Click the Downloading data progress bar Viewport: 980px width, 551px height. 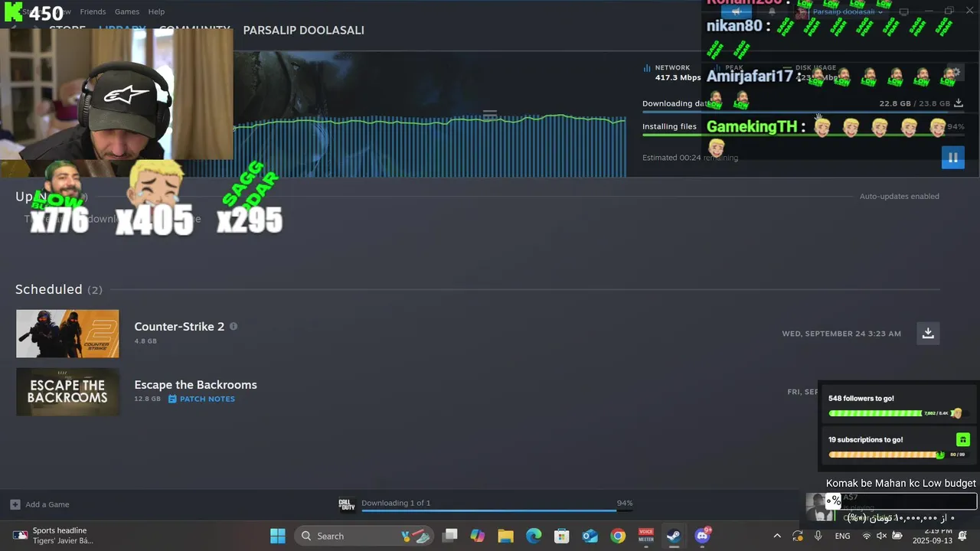(x=803, y=112)
